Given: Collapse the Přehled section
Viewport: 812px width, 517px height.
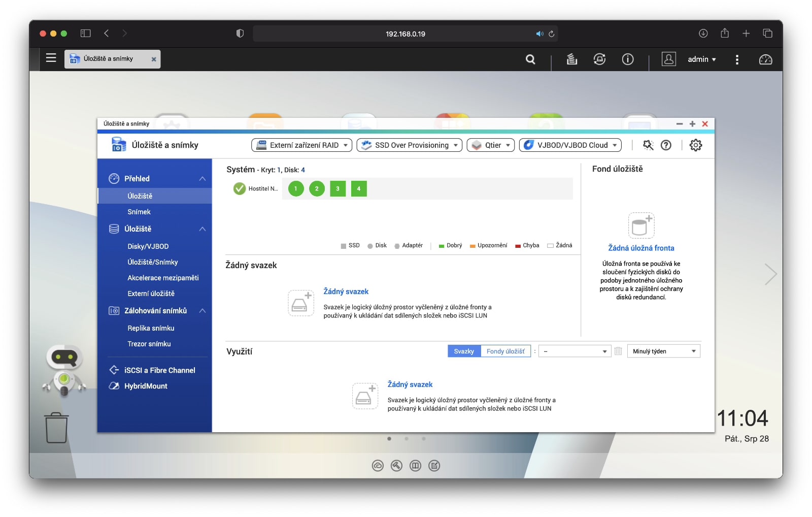Looking at the screenshot, I should click(202, 179).
